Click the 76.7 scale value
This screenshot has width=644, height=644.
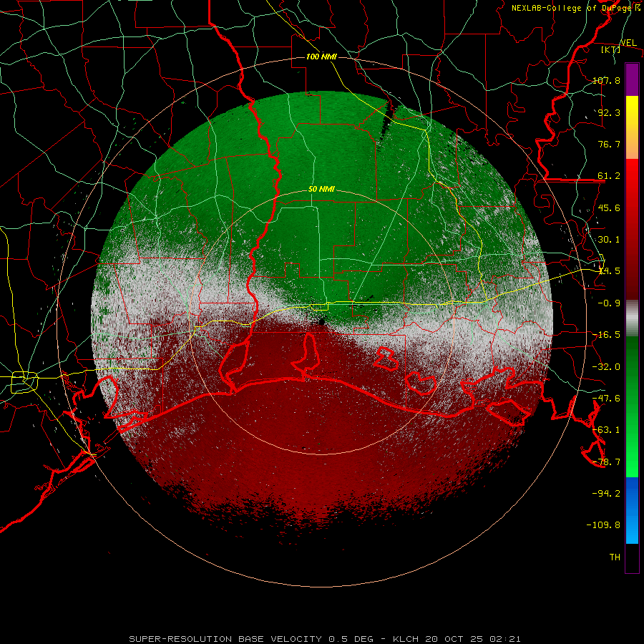click(x=609, y=144)
